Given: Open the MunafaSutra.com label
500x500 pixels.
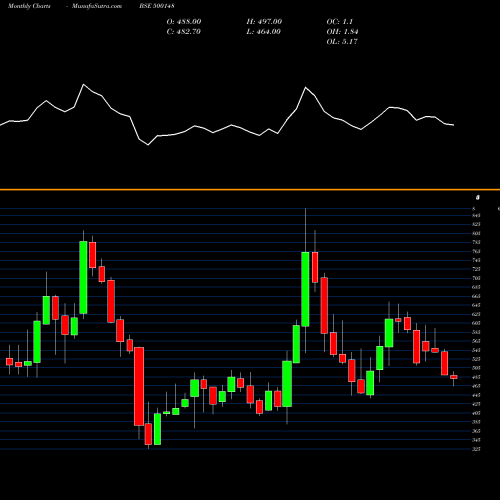Looking at the screenshot, I should pyautogui.click(x=97, y=6).
